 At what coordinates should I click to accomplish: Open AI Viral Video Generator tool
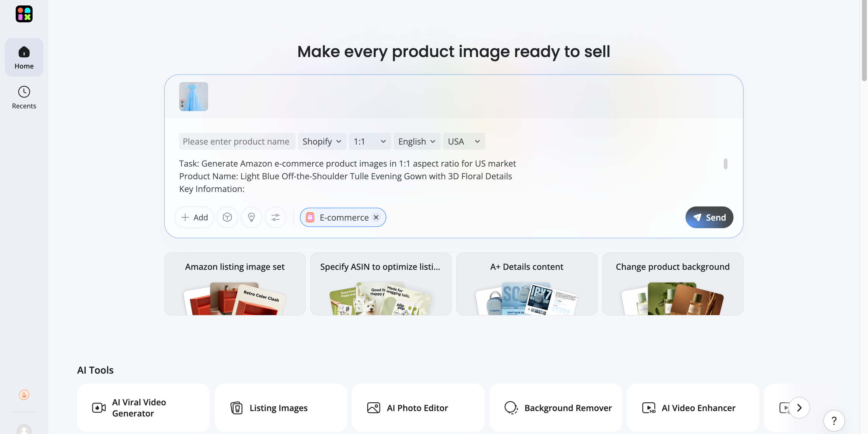pyautogui.click(x=143, y=408)
